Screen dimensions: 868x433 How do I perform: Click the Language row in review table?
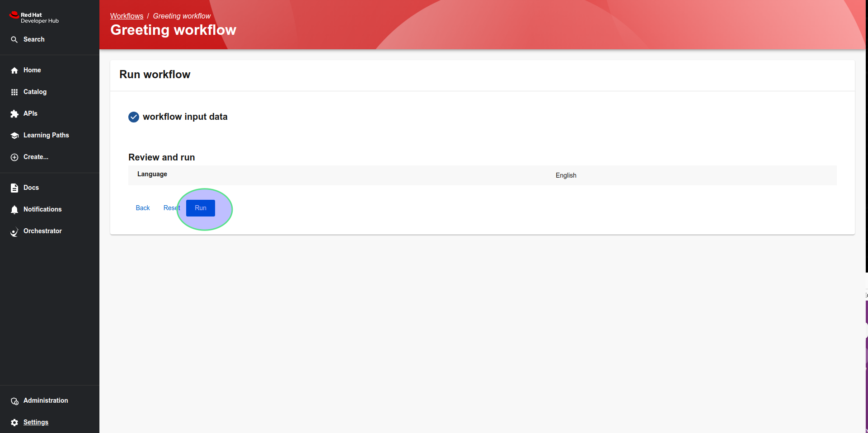[x=482, y=175]
